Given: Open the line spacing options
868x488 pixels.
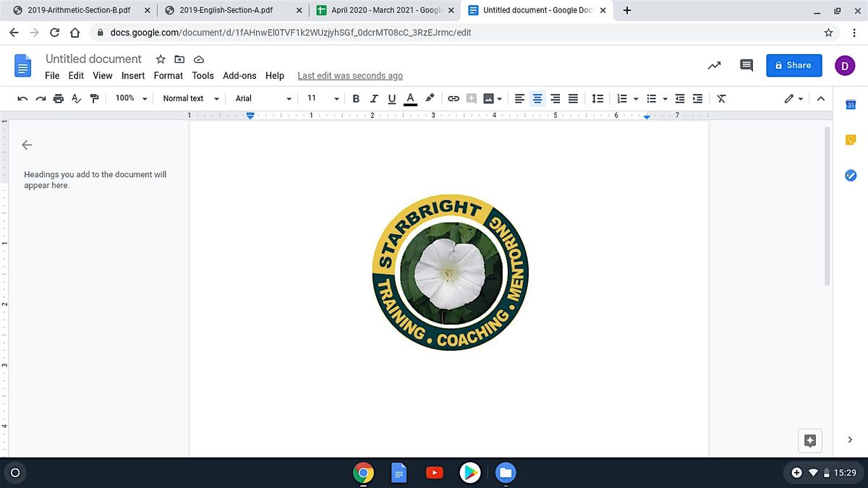Looking at the screenshot, I should click(597, 98).
